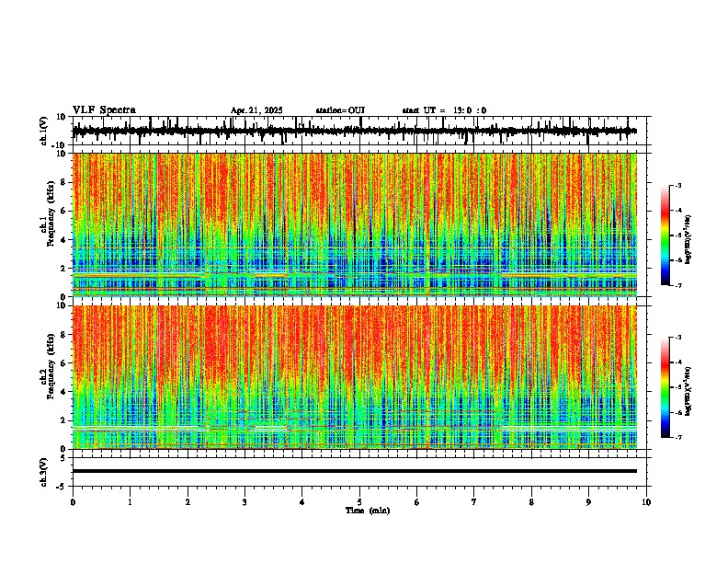Click time axis tick label "4"
This screenshot has width=728, height=563.
[x=302, y=502]
